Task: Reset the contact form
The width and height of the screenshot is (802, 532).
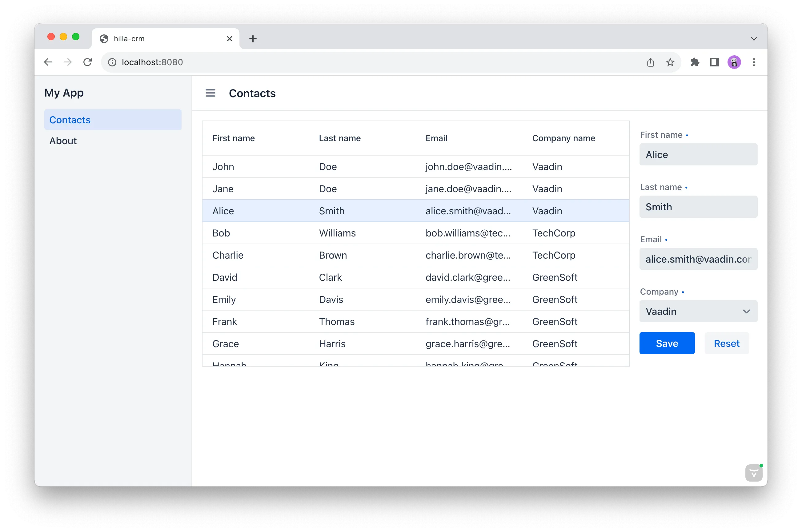Action: (726, 343)
